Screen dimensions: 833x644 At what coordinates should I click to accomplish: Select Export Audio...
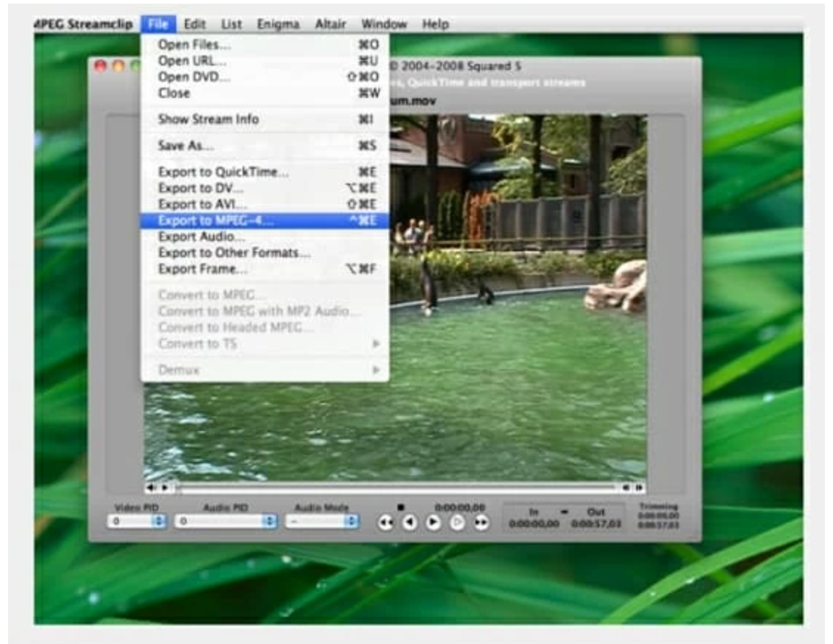pyautogui.click(x=265, y=237)
